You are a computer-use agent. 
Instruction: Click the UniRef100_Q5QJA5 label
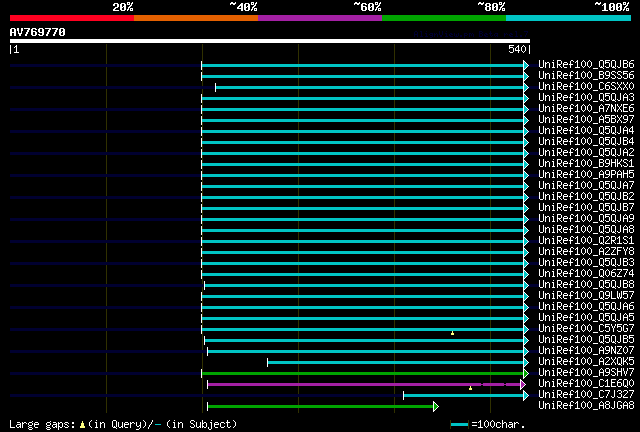click(586, 318)
